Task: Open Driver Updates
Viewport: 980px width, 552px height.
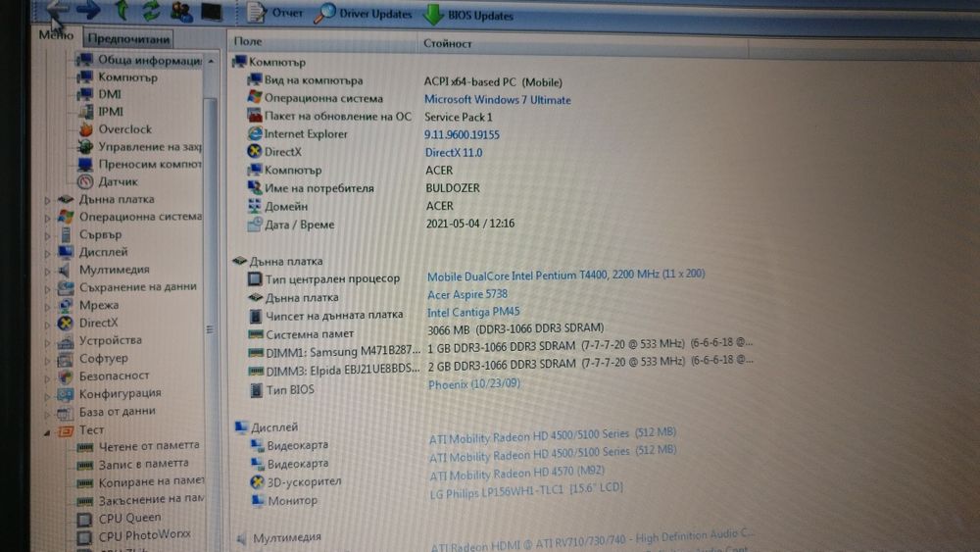Action: (x=364, y=14)
